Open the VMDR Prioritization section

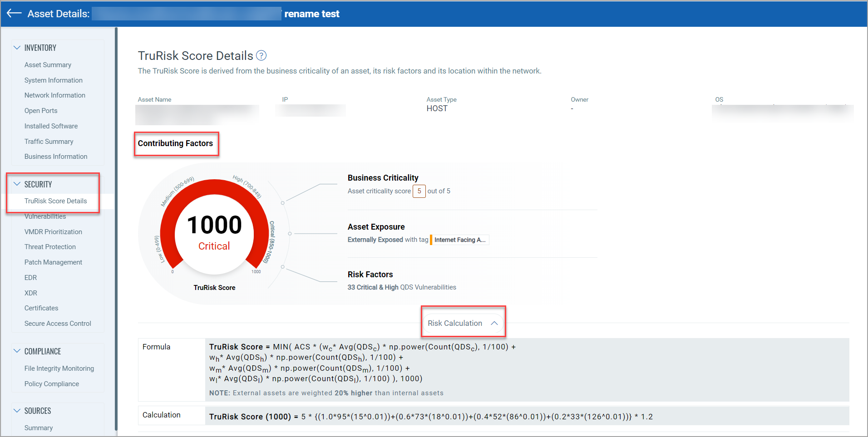[x=53, y=231]
